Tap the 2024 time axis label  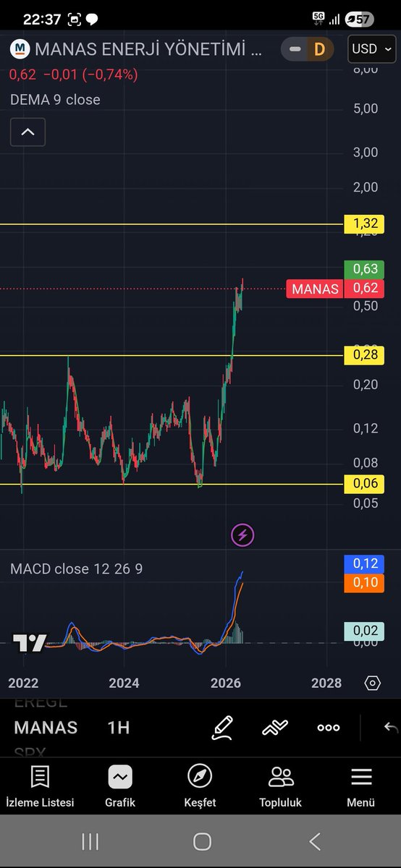coord(124,683)
